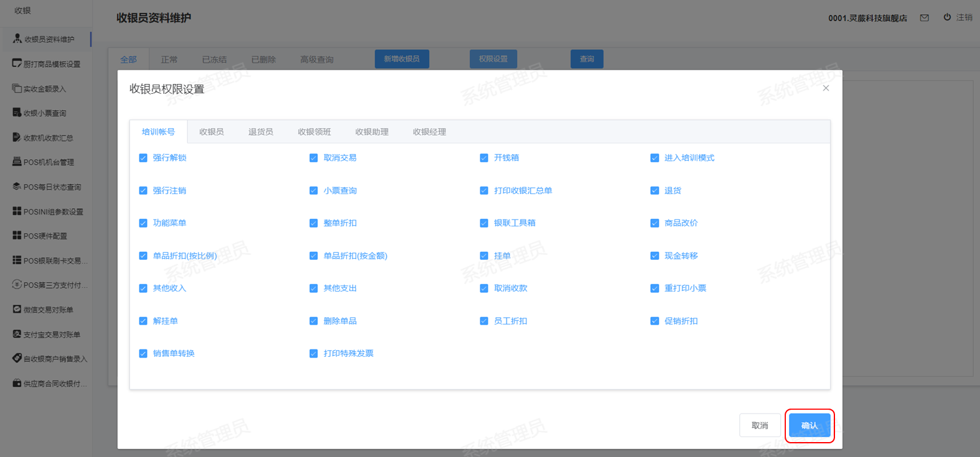The image size is (980, 457).
Task: Open 微信交易对账单 sidebar icon
Action: click(17, 309)
